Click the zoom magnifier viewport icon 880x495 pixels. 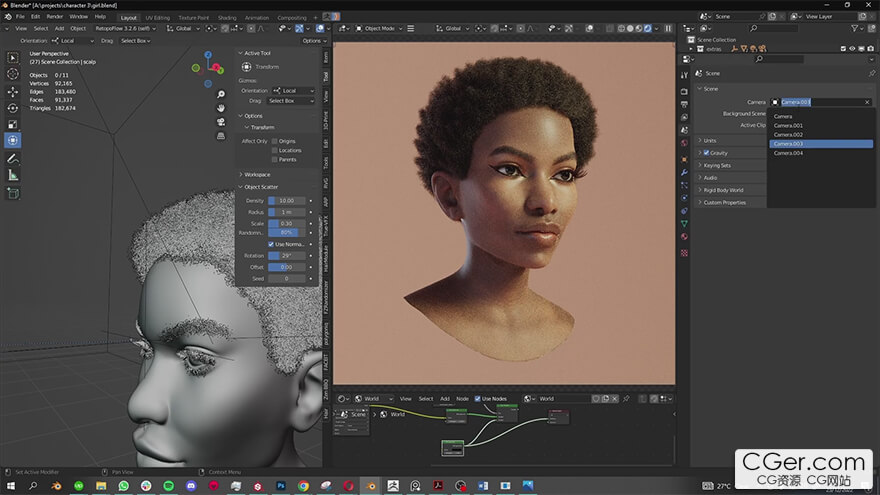pyautogui.click(x=220, y=93)
